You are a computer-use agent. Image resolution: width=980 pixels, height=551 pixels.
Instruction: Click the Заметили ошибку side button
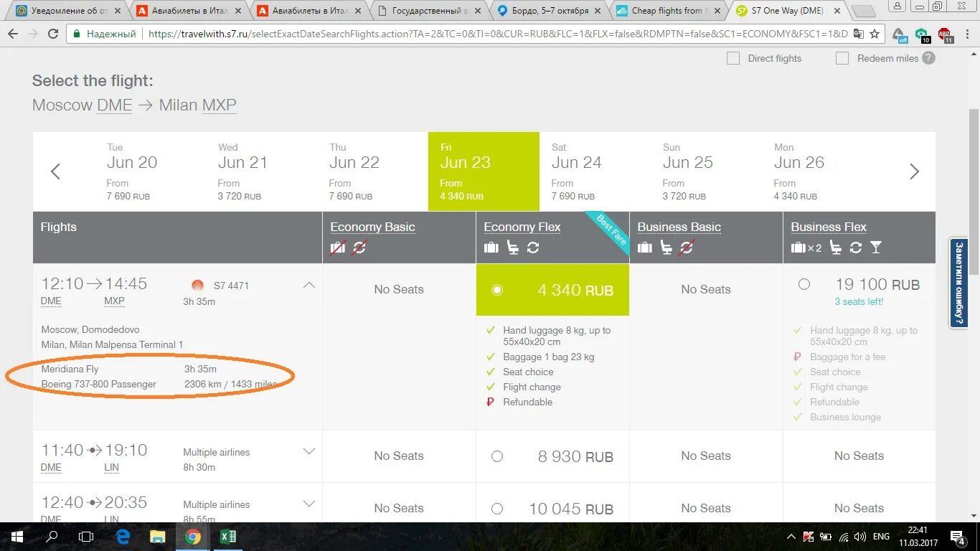coord(959,283)
